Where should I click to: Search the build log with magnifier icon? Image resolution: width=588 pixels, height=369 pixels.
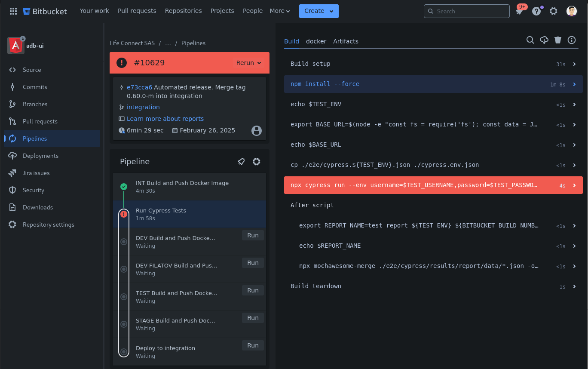(530, 40)
